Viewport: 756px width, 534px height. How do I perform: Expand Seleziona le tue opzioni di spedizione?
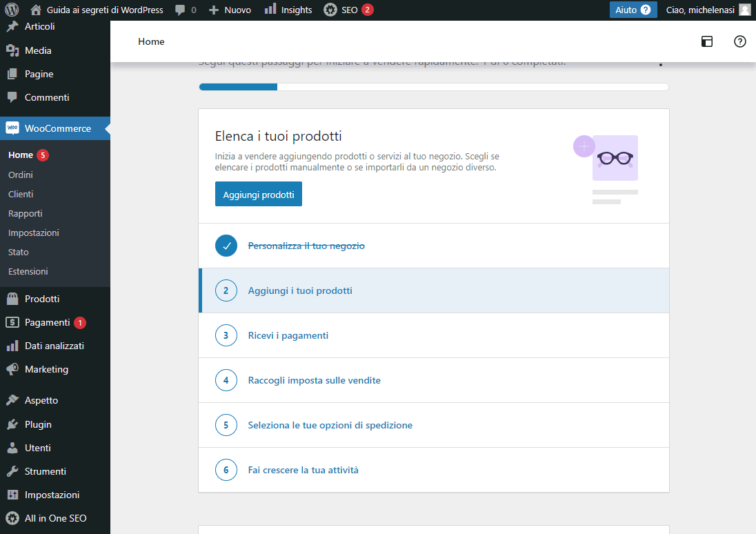[434, 425]
